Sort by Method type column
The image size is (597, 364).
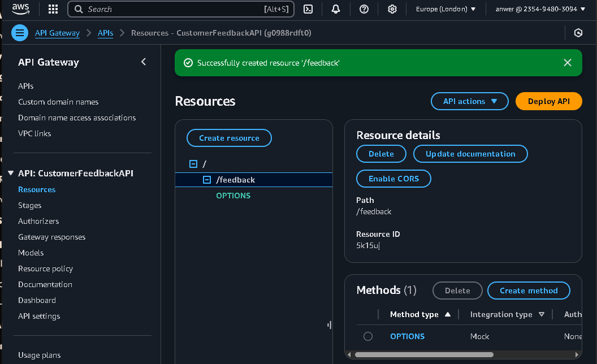coord(421,314)
